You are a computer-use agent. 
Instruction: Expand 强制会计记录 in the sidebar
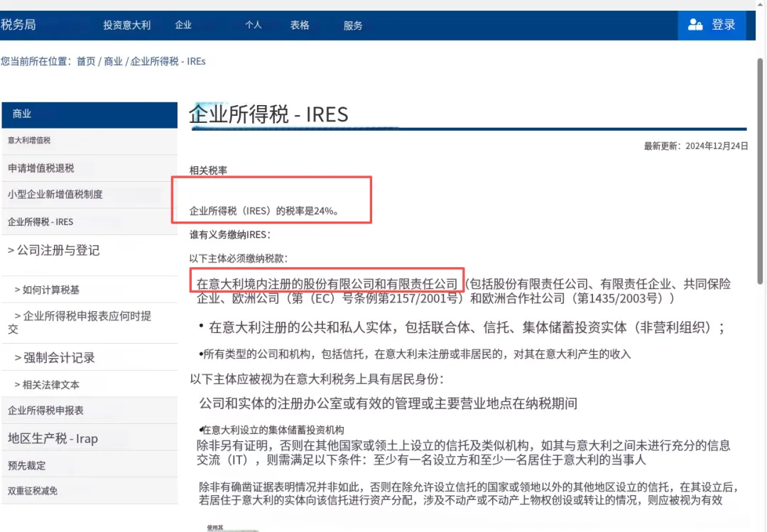pos(53,357)
